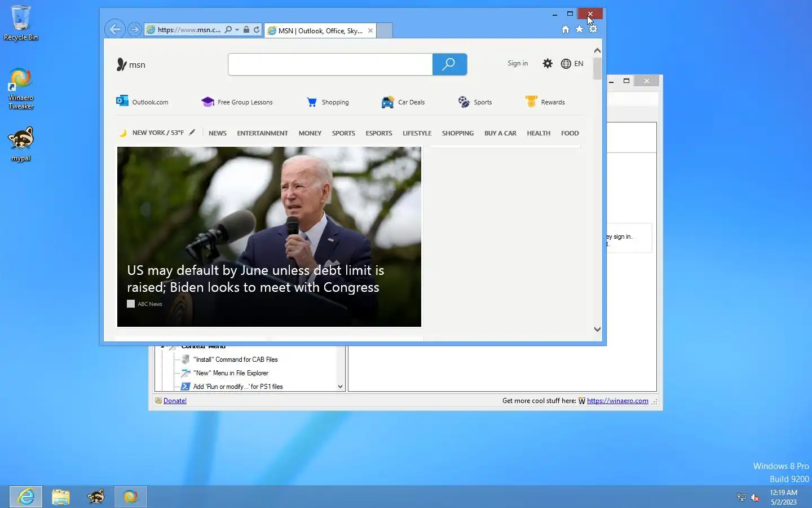Viewport: 812px width, 508px height.
Task: Edit weather location with pencil icon
Action: tap(192, 133)
